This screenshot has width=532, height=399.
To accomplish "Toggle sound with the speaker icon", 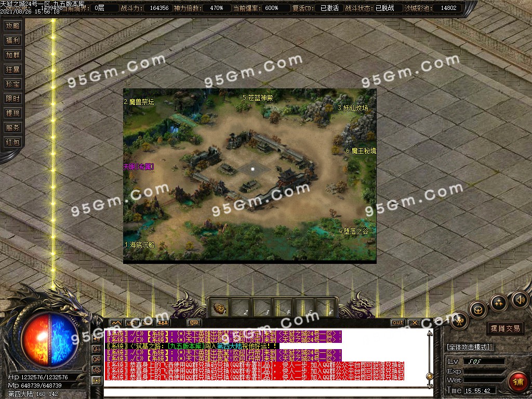I will tap(520, 300).
